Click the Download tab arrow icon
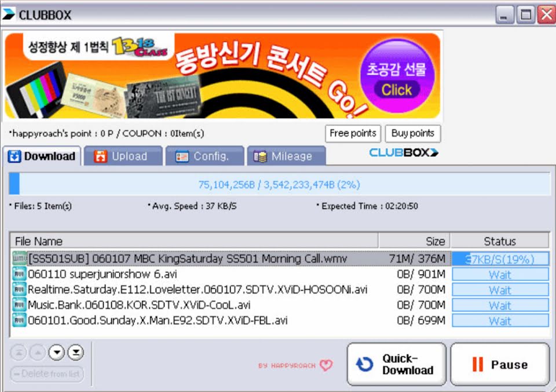Image resolution: width=556 pixels, height=392 pixels. pyautogui.click(x=14, y=156)
